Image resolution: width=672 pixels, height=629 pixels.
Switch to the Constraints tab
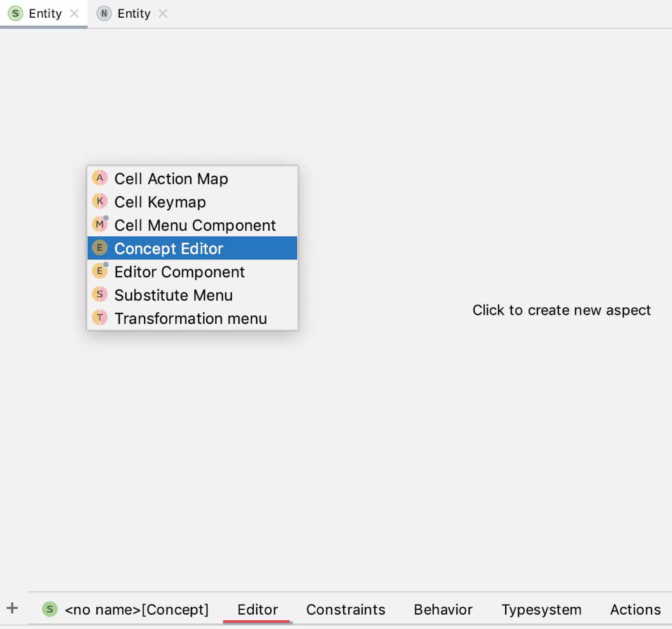point(346,610)
